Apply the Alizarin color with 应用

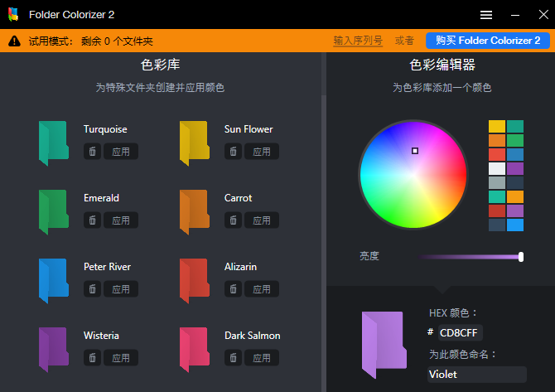262,289
